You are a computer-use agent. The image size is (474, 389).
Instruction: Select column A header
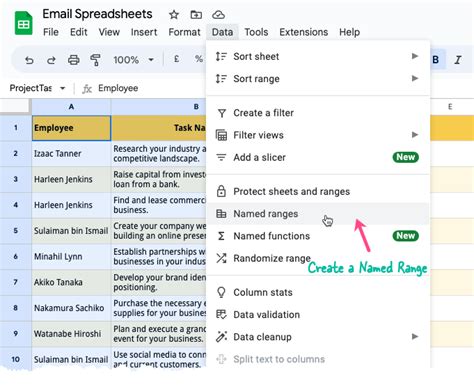[x=71, y=107]
